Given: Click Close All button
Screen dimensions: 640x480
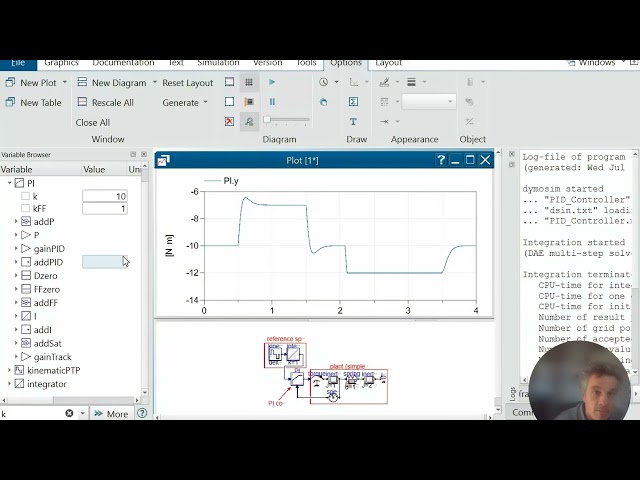Looking at the screenshot, I should pyautogui.click(x=93, y=122).
